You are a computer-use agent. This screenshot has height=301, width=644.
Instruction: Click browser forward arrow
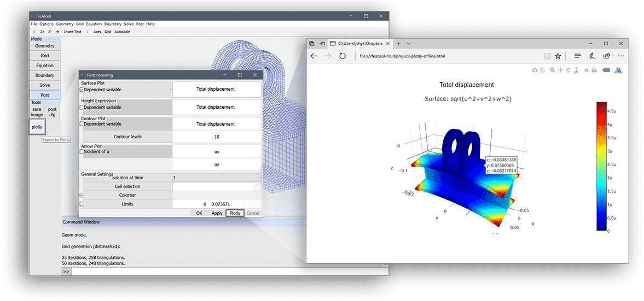click(x=328, y=56)
